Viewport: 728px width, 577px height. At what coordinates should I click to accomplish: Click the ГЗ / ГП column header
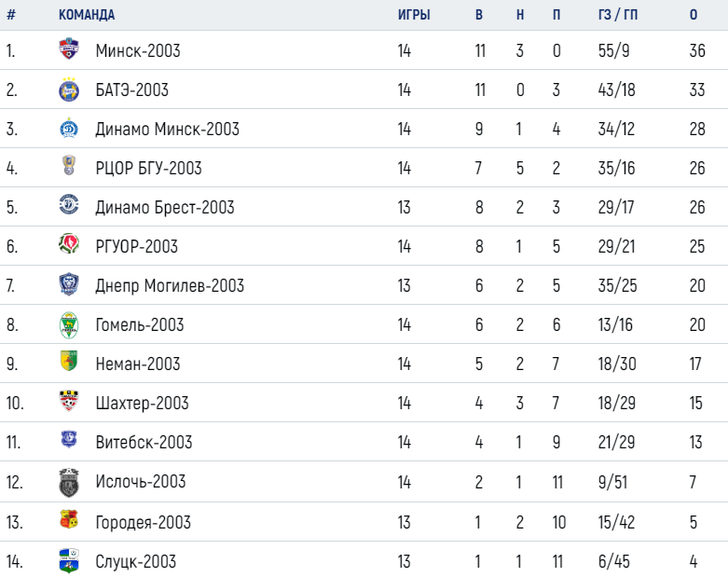[617, 15]
